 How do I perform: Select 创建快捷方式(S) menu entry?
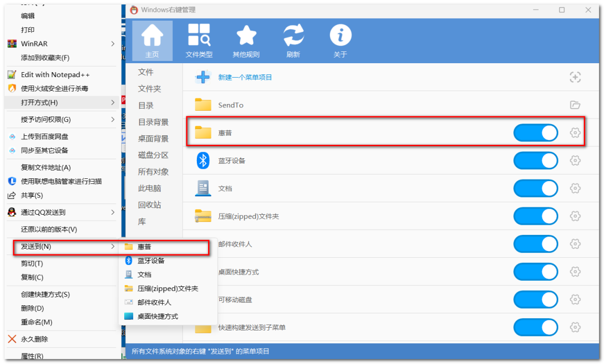click(x=45, y=294)
